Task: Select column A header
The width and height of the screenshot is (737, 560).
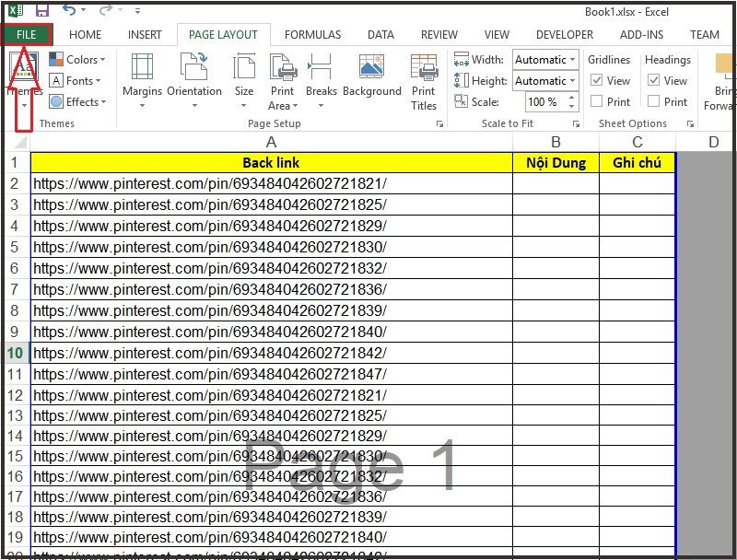Action: (x=271, y=142)
